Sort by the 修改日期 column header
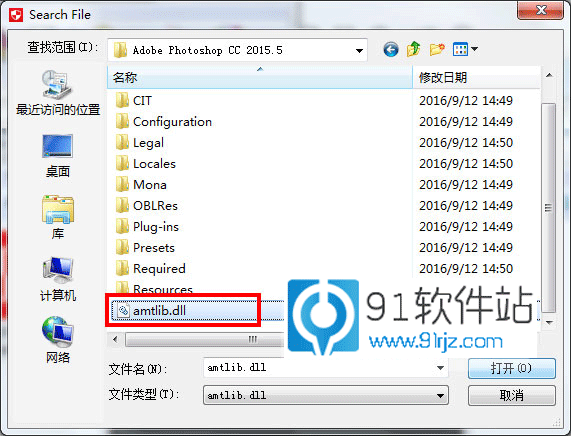Viewport: 571px width, 436px height. tap(476, 77)
